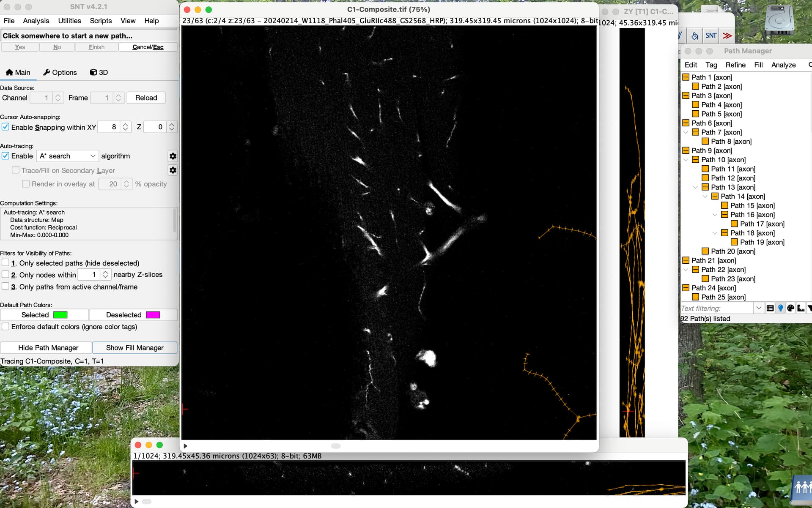This screenshot has height=508, width=812.
Task: Check Only selected paths (hide deselected)
Action: coord(5,262)
